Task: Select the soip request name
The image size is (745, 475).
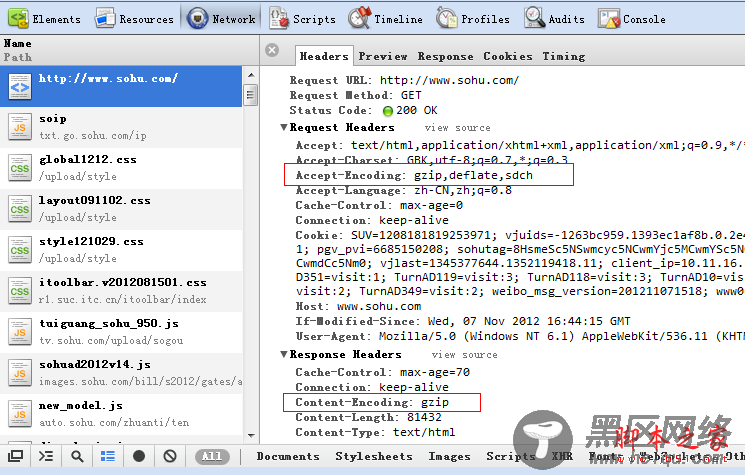Action: pos(53,119)
